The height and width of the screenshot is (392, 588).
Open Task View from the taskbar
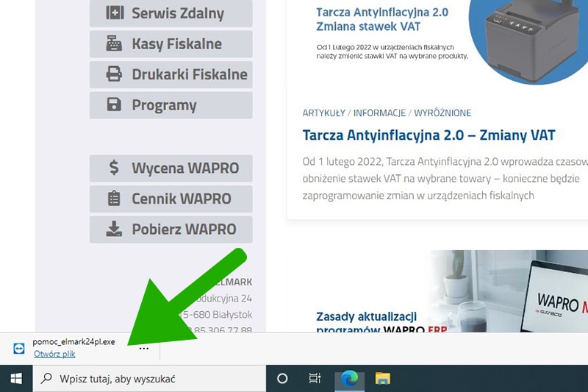tap(315, 379)
